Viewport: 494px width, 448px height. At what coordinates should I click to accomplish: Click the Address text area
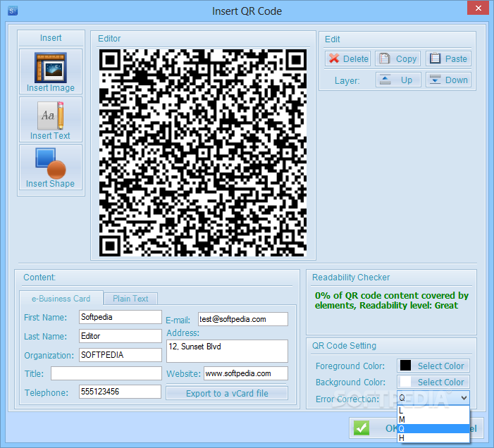(x=227, y=351)
